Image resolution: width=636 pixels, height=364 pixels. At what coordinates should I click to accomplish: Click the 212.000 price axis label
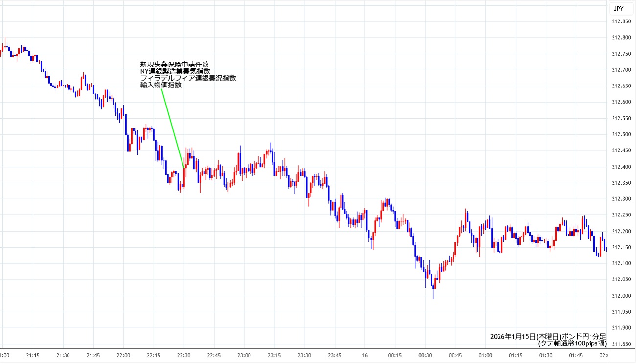click(x=621, y=296)
